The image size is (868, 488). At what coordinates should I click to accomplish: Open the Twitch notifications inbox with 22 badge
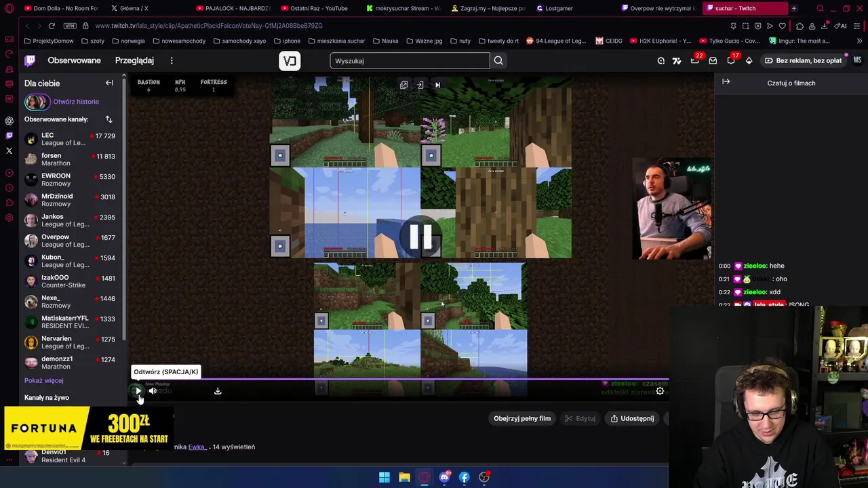coord(695,60)
